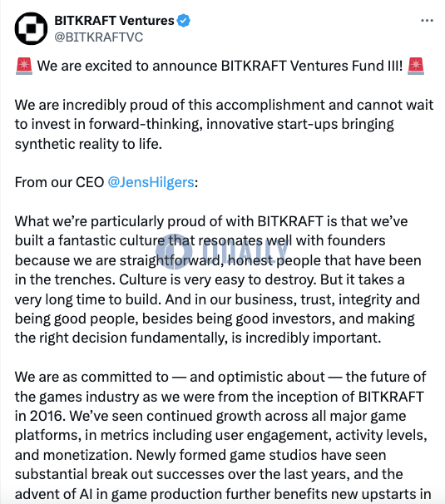
Task: Click the line starting "What we're particularly proud"
Action: coord(211,221)
